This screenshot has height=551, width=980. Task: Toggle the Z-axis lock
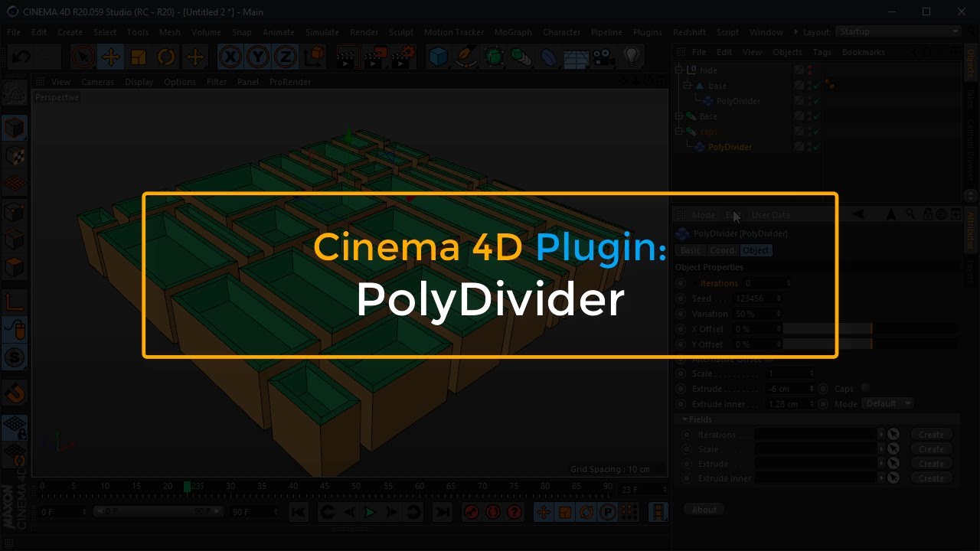[x=285, y=57]
